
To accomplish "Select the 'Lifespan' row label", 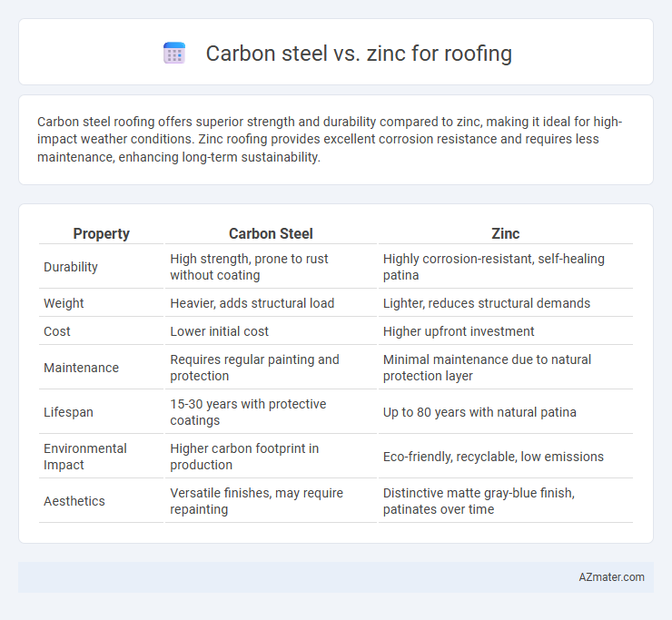I will (x=68, y=412).
